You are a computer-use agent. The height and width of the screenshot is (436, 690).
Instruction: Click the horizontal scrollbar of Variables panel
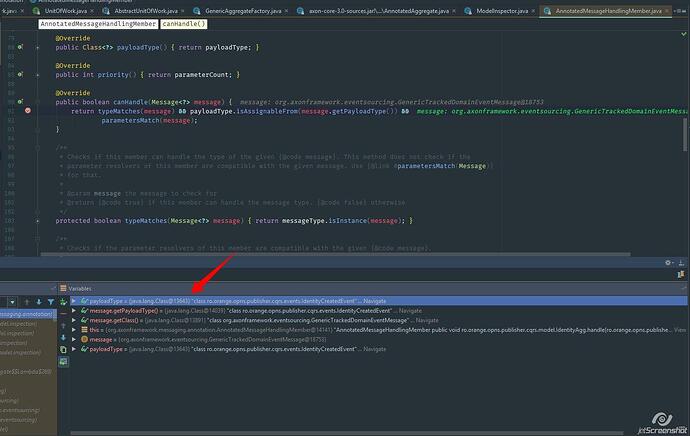click(346, 433)
